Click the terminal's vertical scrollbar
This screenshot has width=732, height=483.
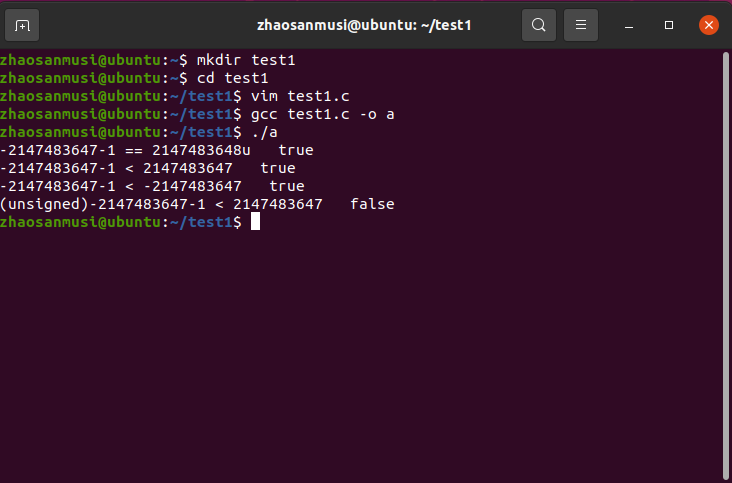(725, 266)
